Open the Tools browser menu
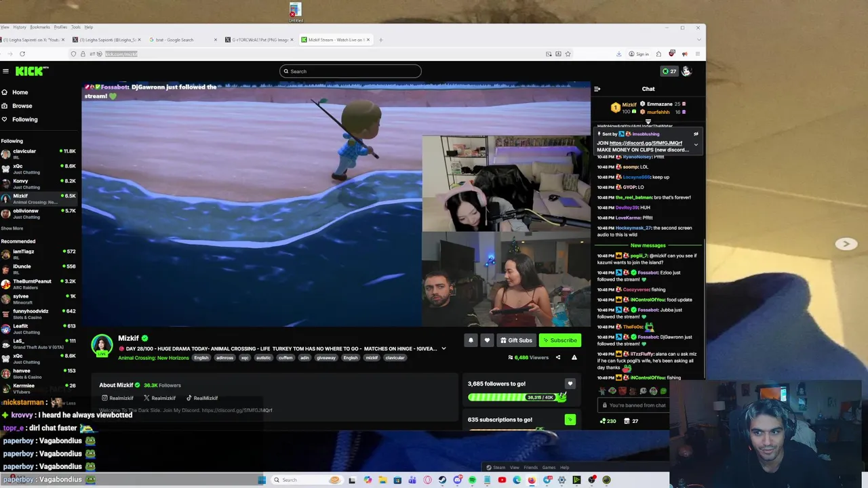This screenshot has width=868, height=488. [75, 27]
